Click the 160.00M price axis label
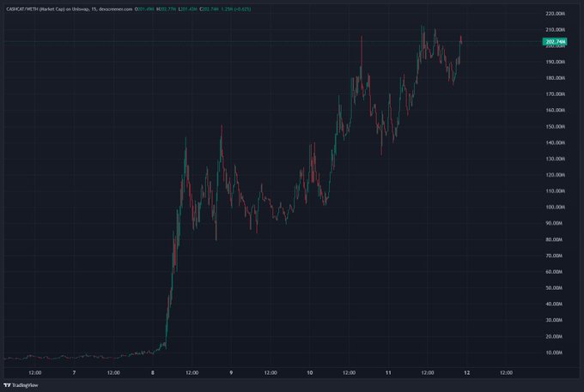The width and height of the screenshot is (584, 392). (x=555, y=111)
